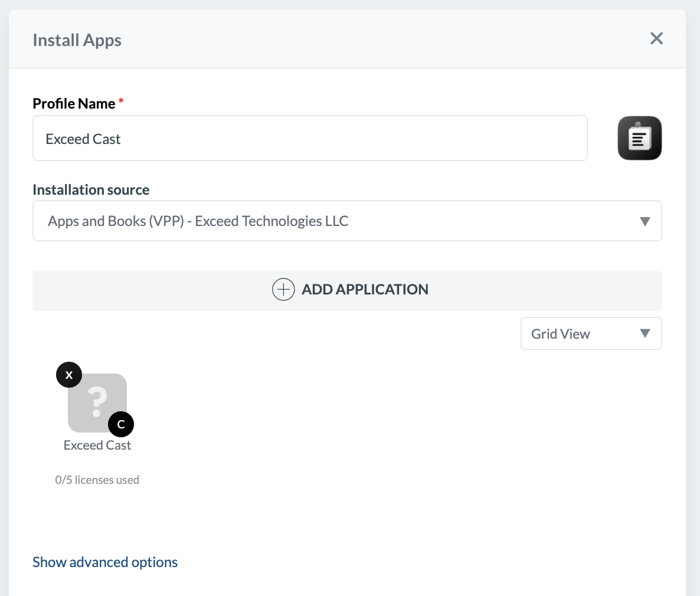Click the Add Application button
Image resolution: width=700 pixels, height=596 pixels.
347,290
